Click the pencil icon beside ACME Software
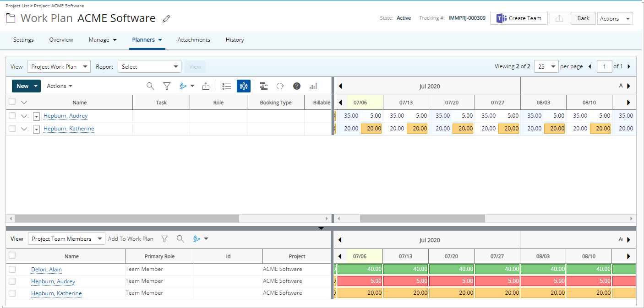The width and height of the screenshot is (644, 308). (166, 19)
